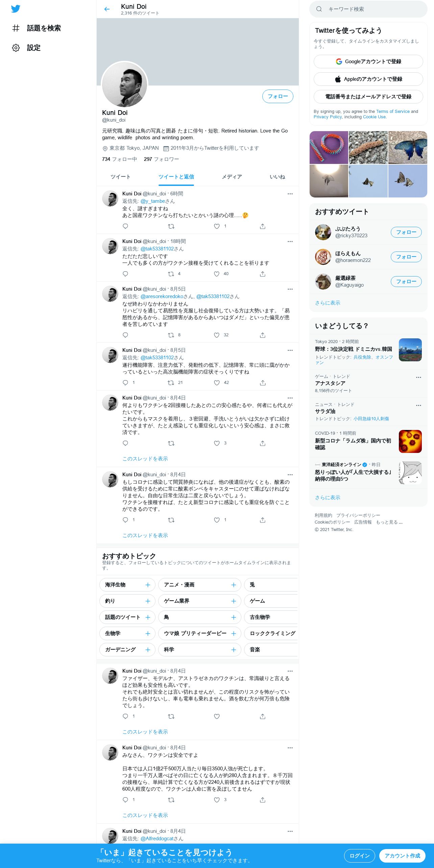Open 話題を検索 explore hashtag icon
The width and height of the screenshot is (434, 868).
(16, 28)
